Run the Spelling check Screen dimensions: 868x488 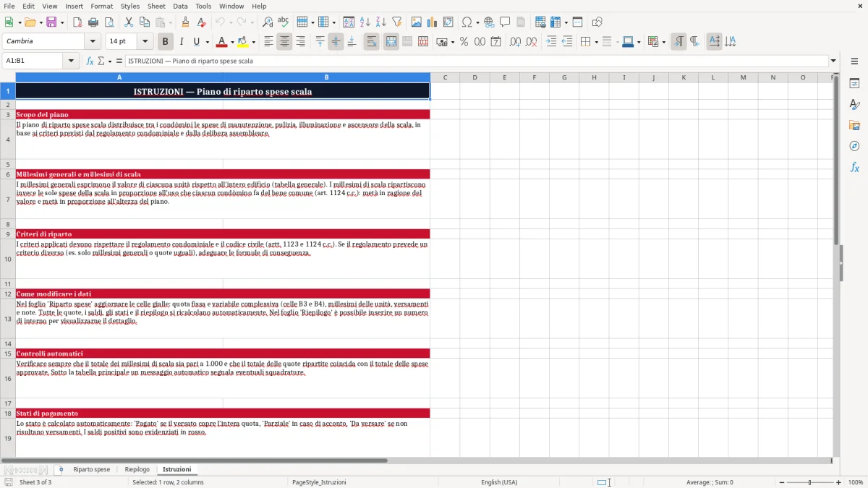point(284,22)
